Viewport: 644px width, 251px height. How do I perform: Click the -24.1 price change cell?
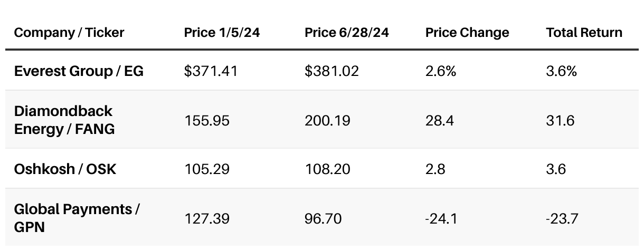pos(439,218)
